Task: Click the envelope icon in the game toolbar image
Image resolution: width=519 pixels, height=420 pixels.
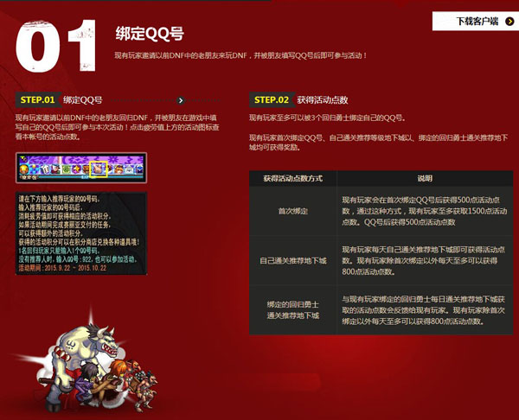Action: [x=130, y=169]
